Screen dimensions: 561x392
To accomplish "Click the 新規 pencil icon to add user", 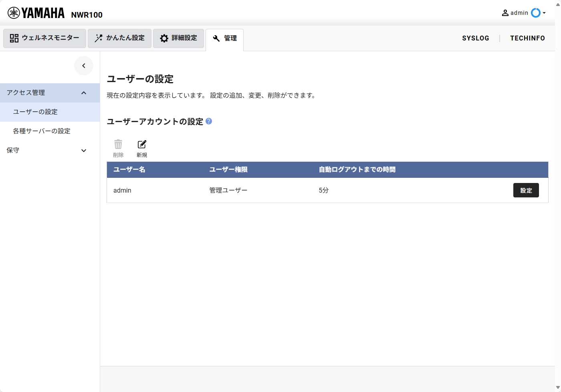I will [142, 145].
